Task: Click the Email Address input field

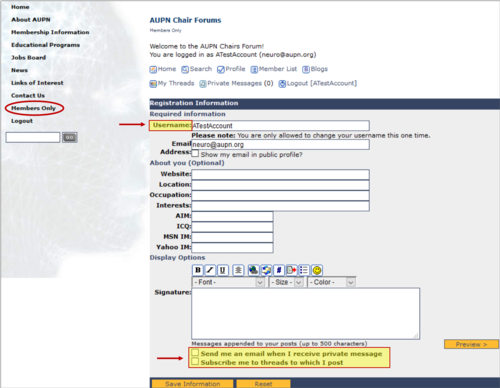Action: [280, 145]
